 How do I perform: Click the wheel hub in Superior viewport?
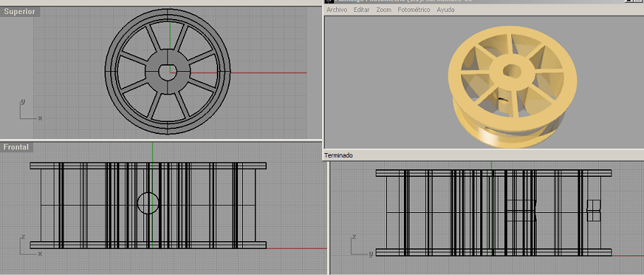coord(168,71)
